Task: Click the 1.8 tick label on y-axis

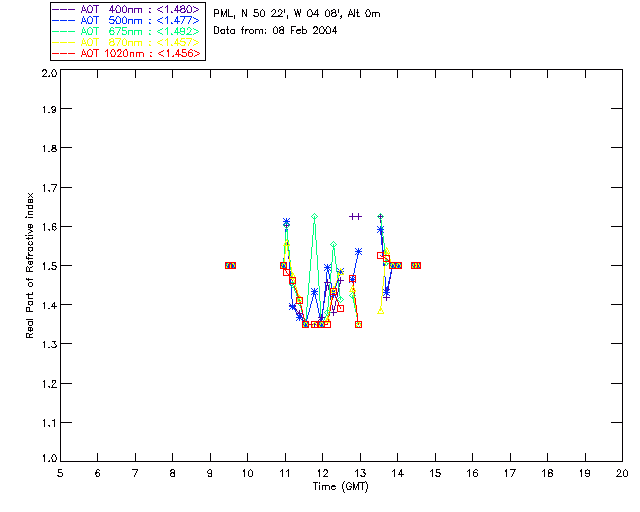Action: pyautogui.click(x=49, y=148)
